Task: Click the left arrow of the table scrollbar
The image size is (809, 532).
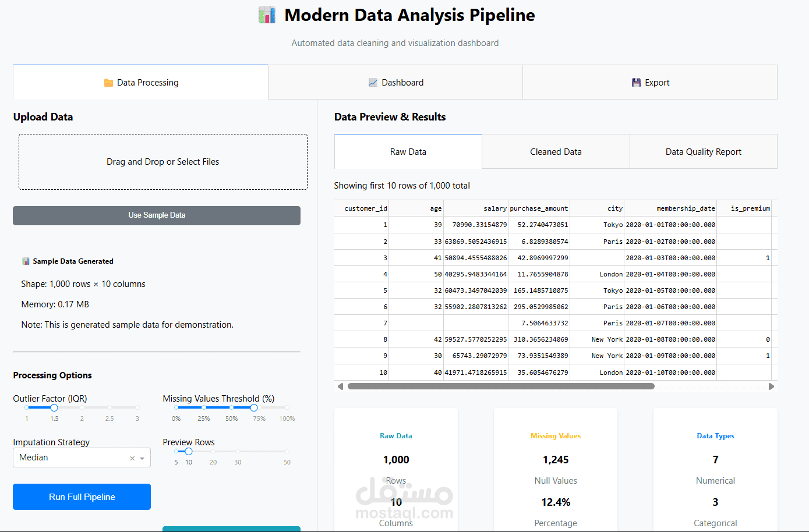Action: (340, 385)
